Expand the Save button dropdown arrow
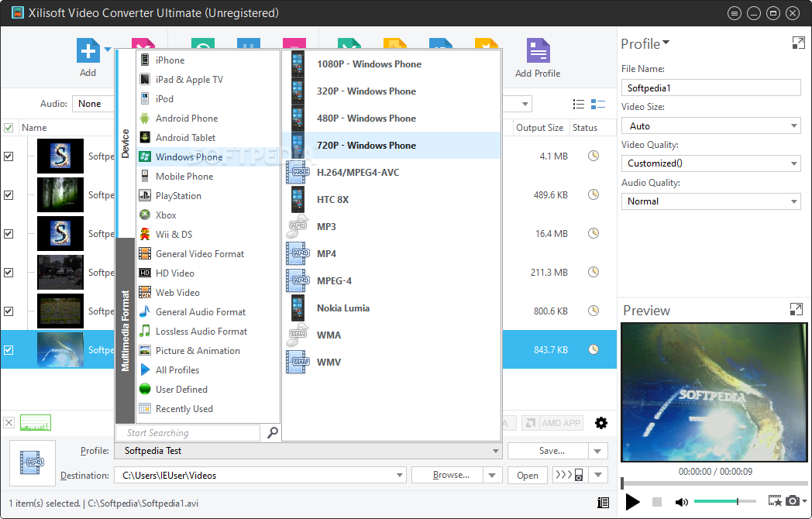The height and width of the screenshot is (519, 812). (x=597, y=451)
